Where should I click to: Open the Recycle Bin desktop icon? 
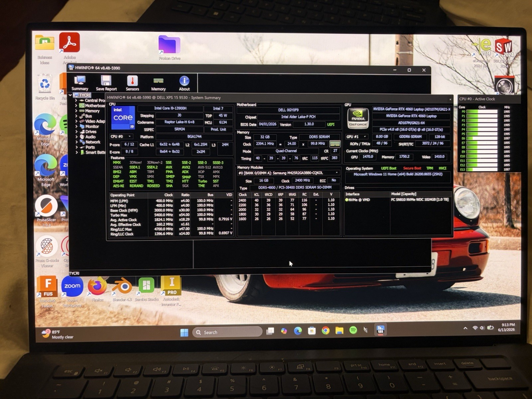[x=45, y=87]
